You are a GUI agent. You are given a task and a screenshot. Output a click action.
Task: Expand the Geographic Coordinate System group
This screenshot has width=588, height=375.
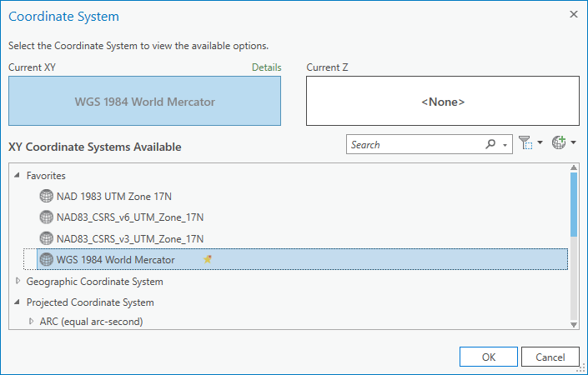tap(18, 281)
